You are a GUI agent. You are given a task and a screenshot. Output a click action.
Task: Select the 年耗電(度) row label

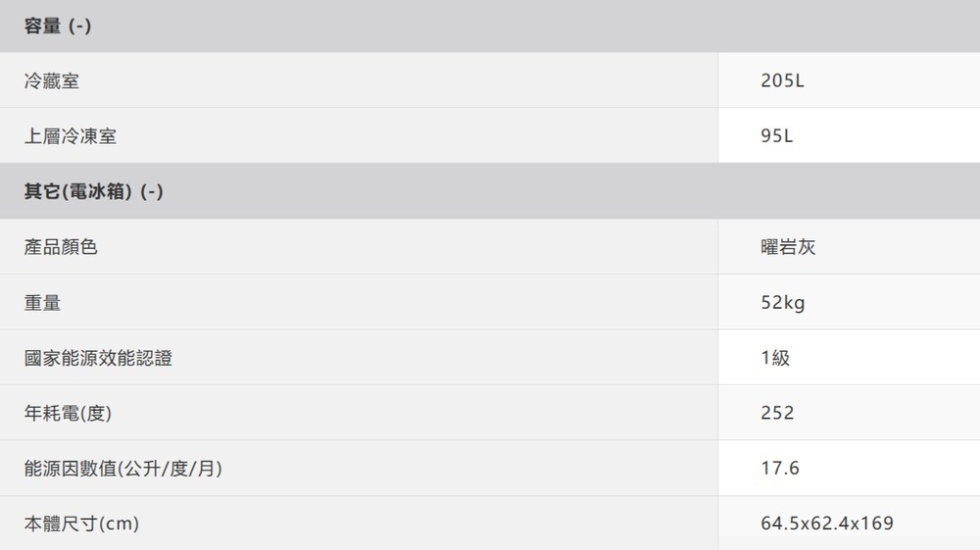point(68,414)
